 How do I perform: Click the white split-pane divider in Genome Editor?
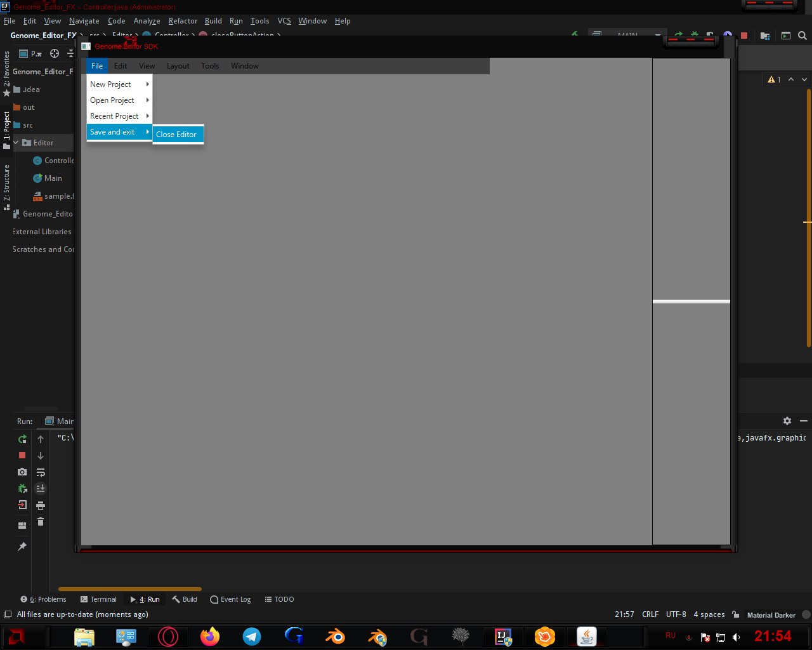[x=691, y=302]
